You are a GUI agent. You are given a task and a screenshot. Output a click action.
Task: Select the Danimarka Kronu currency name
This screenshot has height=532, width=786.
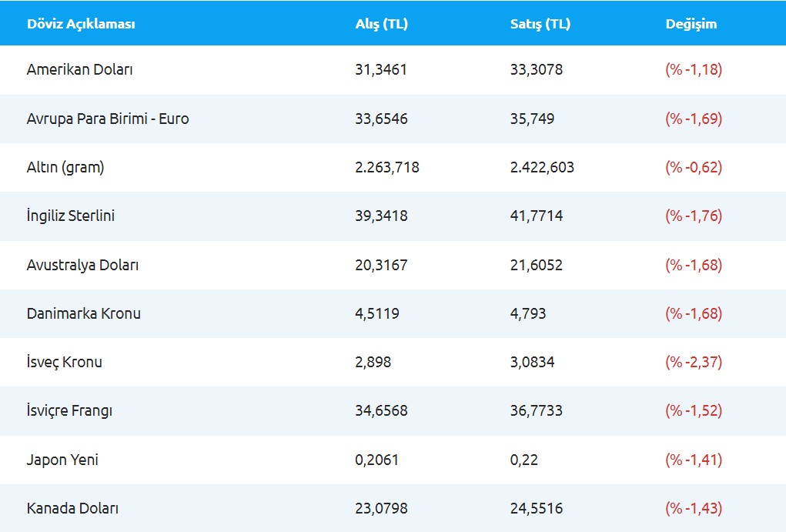[84, 313]
